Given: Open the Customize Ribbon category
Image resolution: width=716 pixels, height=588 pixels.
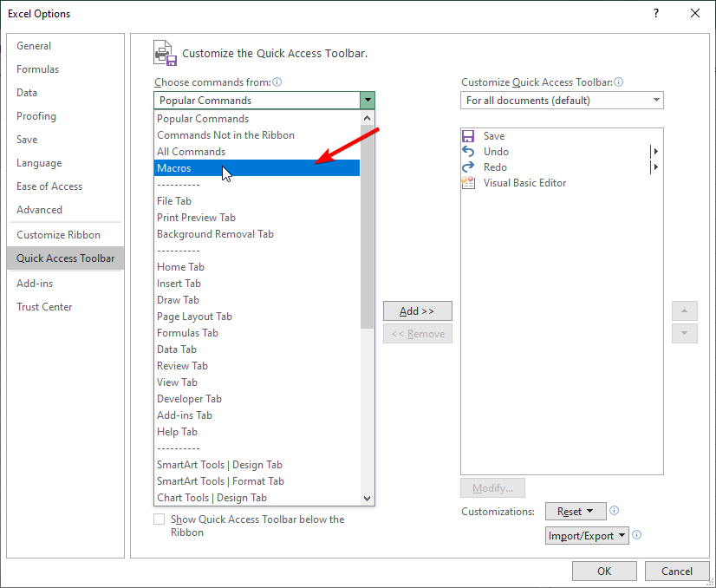Looking at the screenshot, I should [65, 235].
